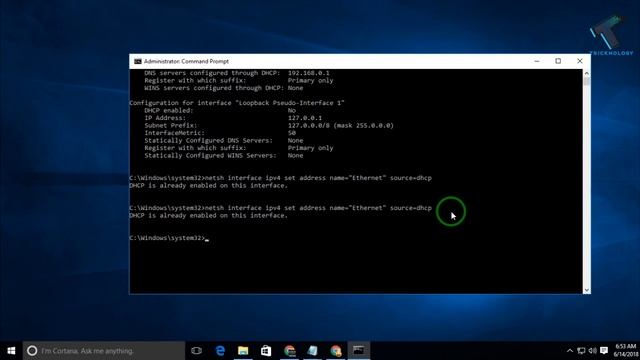Minimize the Command Prompt window
640x360 pixels.
[x=537, y=61]
